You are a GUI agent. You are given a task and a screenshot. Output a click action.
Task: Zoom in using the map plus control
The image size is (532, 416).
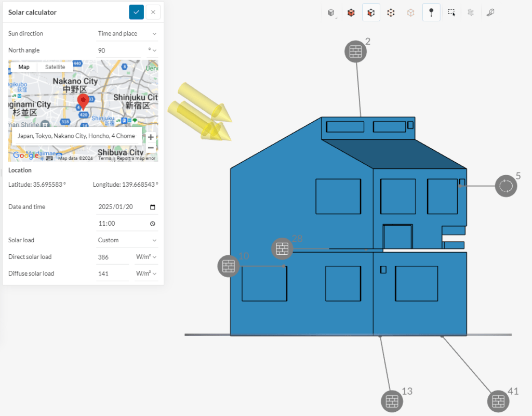pyautogui.click(x=150, y=137)
